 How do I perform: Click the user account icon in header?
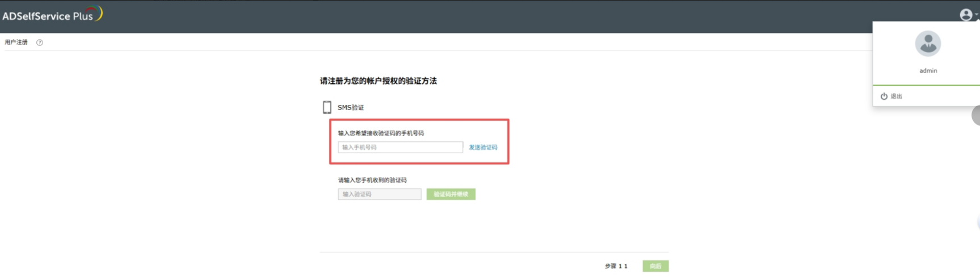(965, 15)
